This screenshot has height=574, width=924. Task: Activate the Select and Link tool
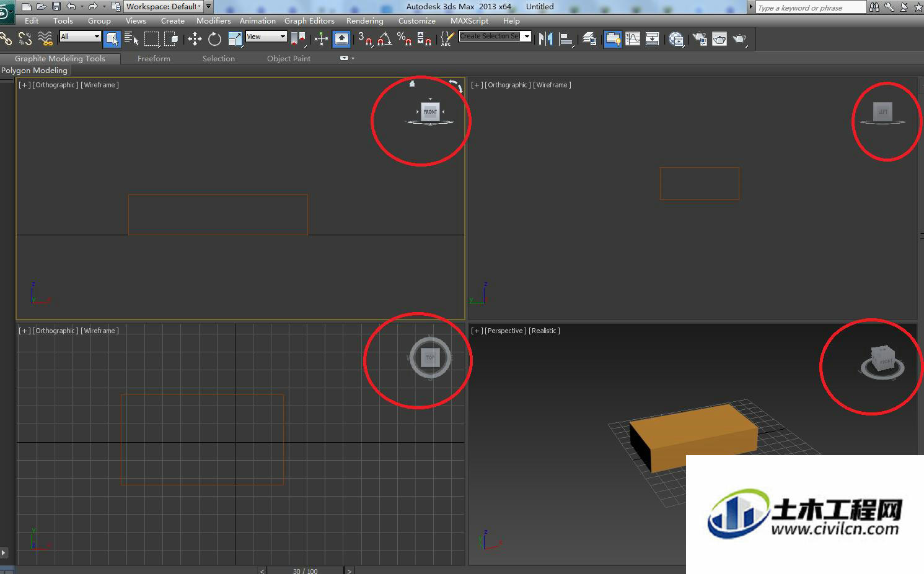(x=6, y=39)
